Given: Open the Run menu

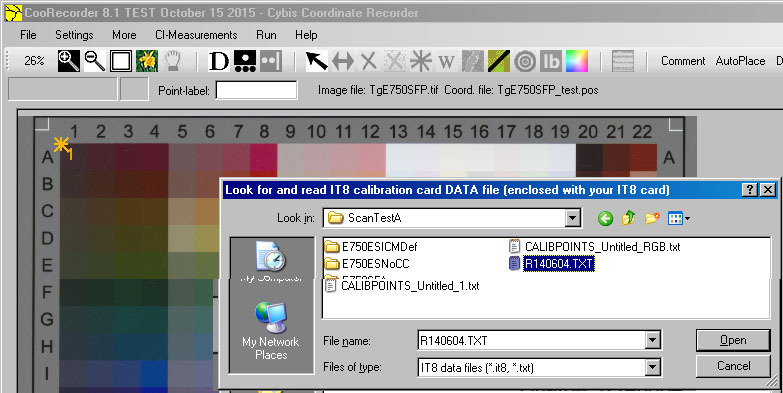Looking at the screenshot, I should (266, 35).
